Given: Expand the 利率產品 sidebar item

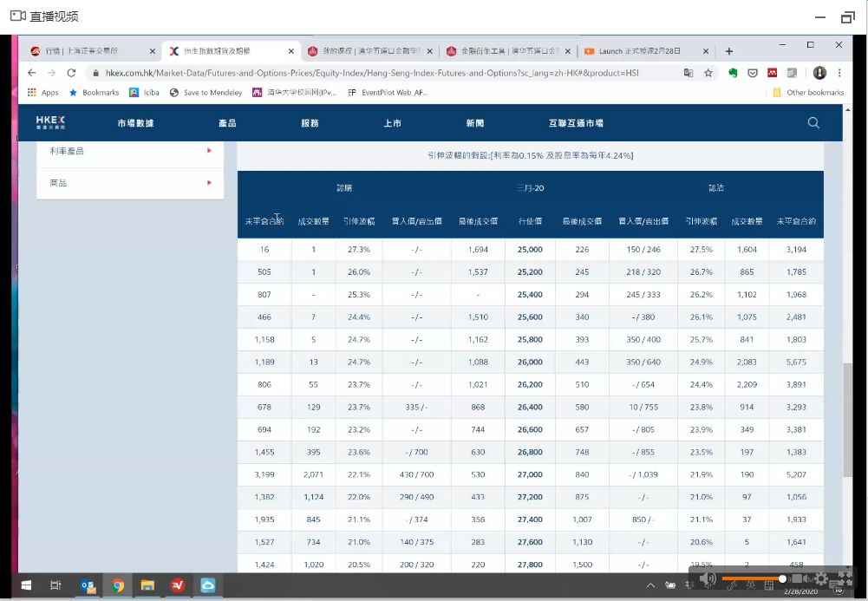Looking at the screenshot, I should [x=130, y=151].
